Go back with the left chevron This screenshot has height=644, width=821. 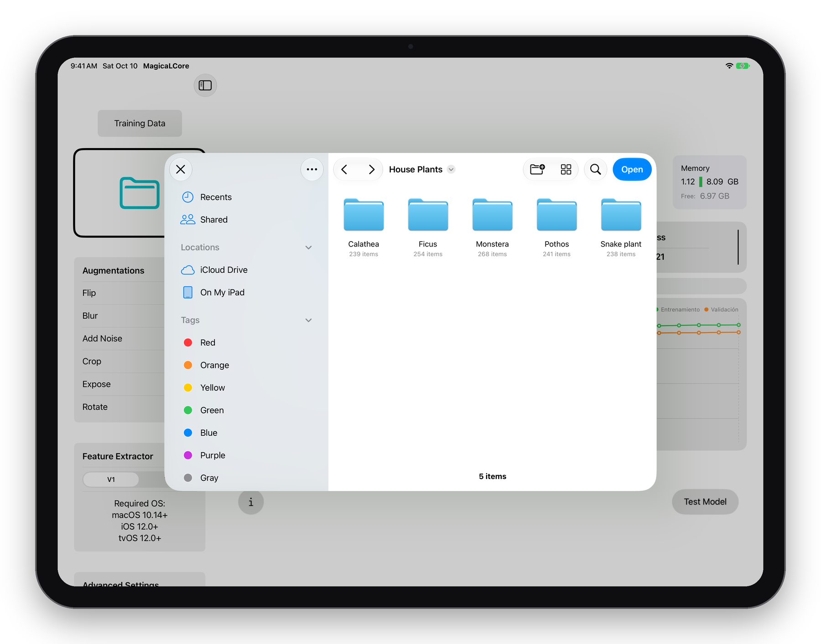(x=344, y=170)
